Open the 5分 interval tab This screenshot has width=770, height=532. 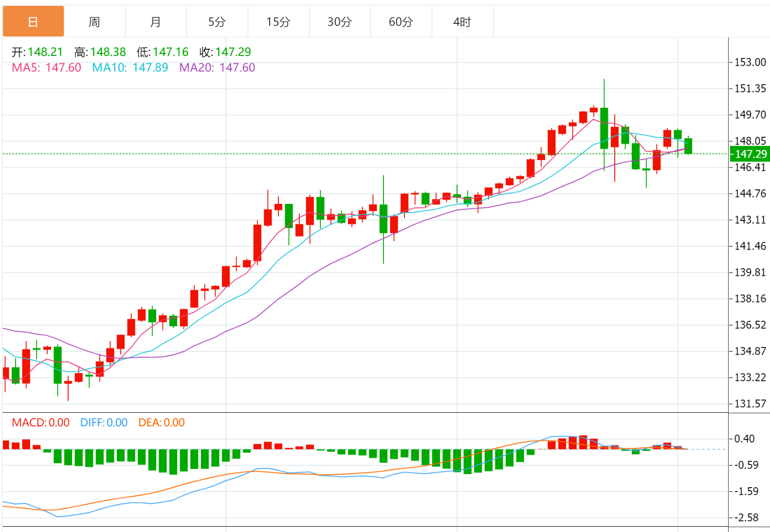click(217, 21)
